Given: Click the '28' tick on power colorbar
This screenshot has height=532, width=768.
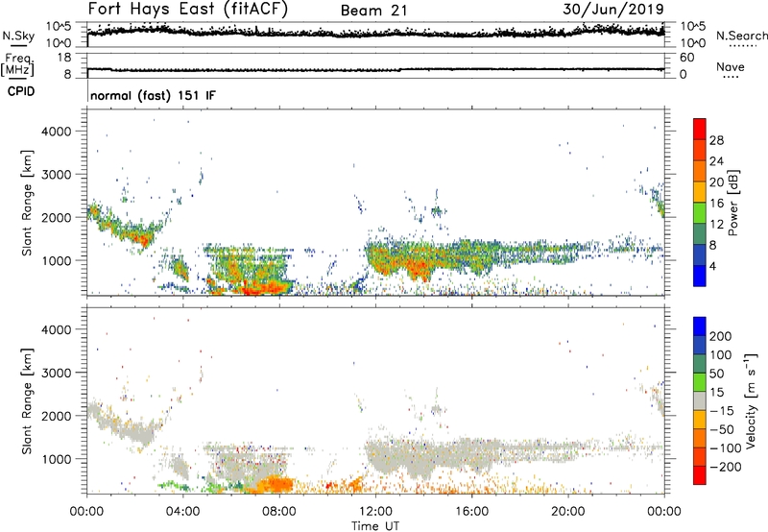Looking at the screenshot, I should point(716,140).
